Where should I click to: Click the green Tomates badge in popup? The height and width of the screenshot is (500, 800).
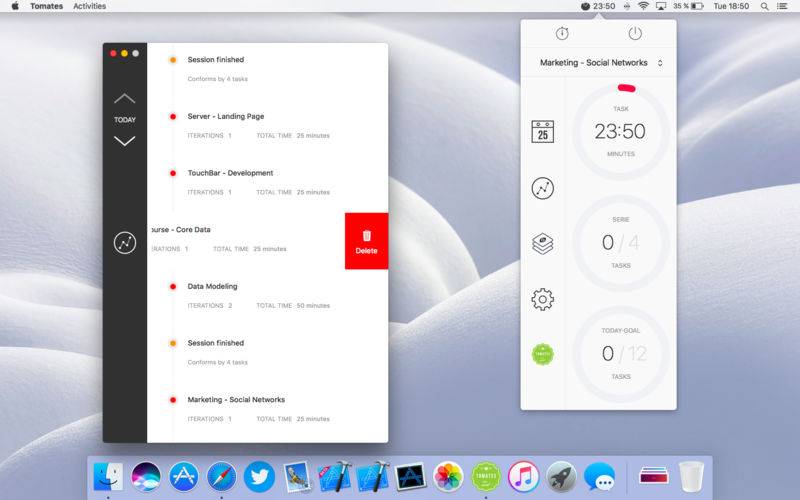coord(542,354)
